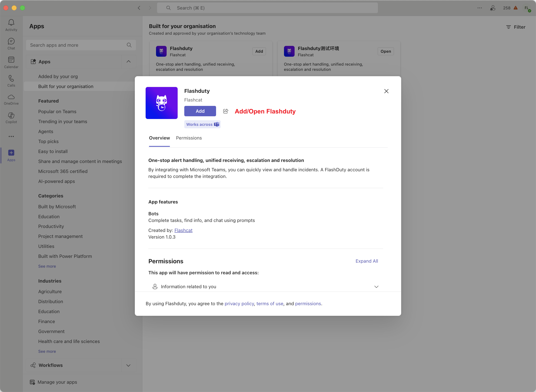Open the terms of use link

270,304
